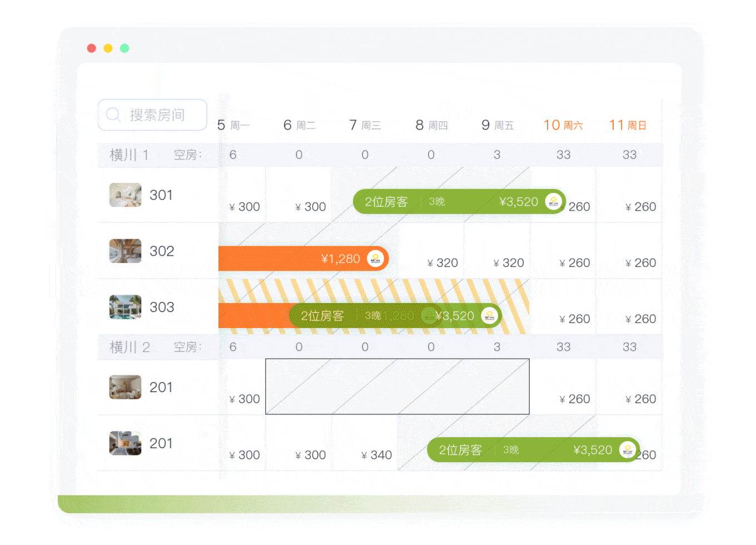Click the channel icon on 302's ¥1,280 booking
Image resolution: width=756 pixels, height=545 pixels.
click(376, 259)
